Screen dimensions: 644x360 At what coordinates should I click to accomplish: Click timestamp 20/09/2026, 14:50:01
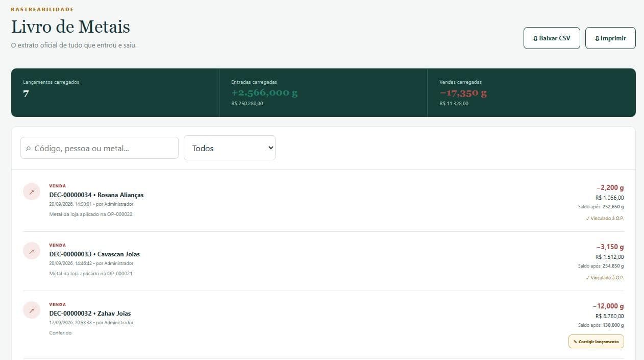[x=70, y=204]
